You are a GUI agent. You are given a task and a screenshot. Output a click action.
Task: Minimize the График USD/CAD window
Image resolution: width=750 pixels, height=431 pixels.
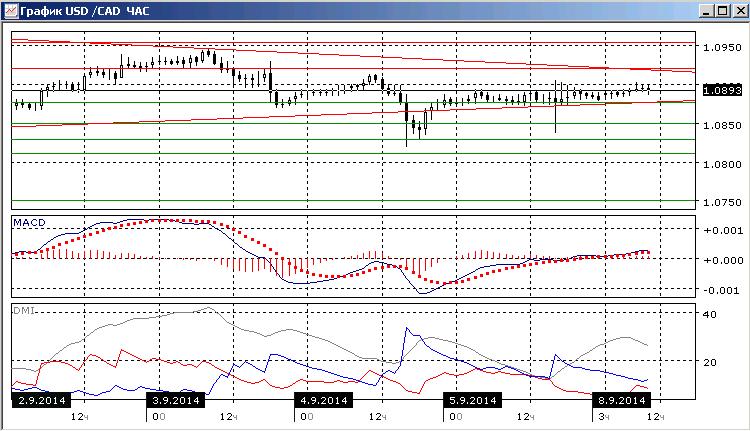[x=706, y=11]
